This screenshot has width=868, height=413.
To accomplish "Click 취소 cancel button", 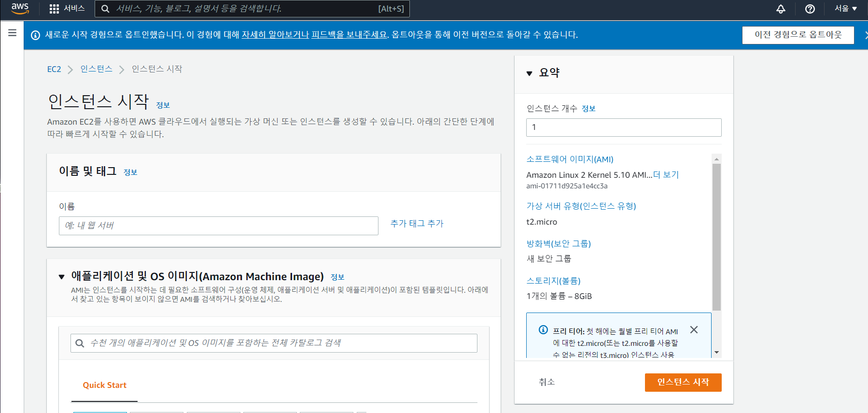I will pos(546,382).
